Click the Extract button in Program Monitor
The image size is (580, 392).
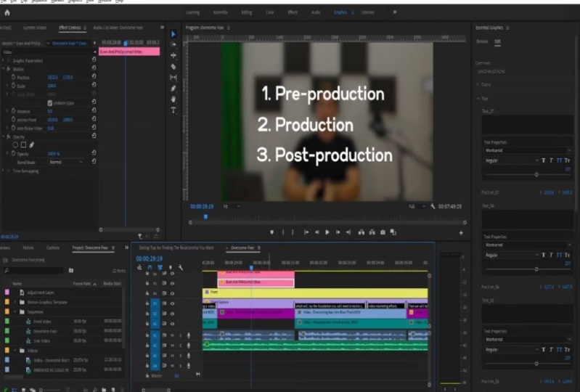pos(372,232)
